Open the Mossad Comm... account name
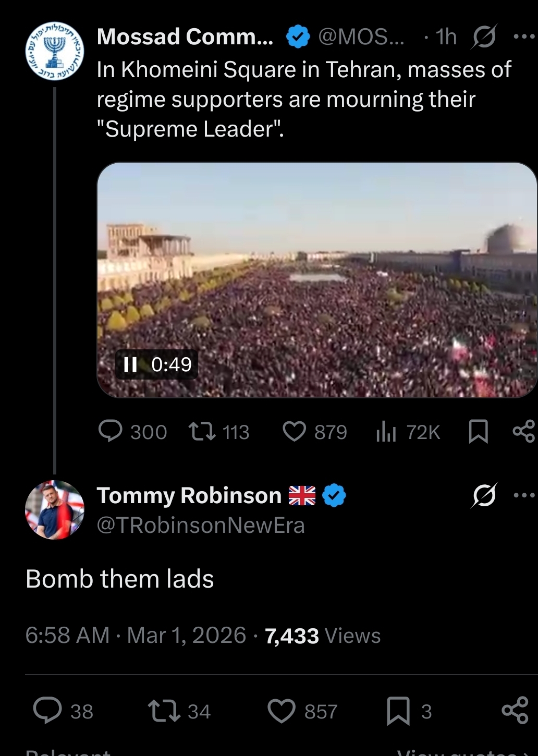 tap(185, 37)
